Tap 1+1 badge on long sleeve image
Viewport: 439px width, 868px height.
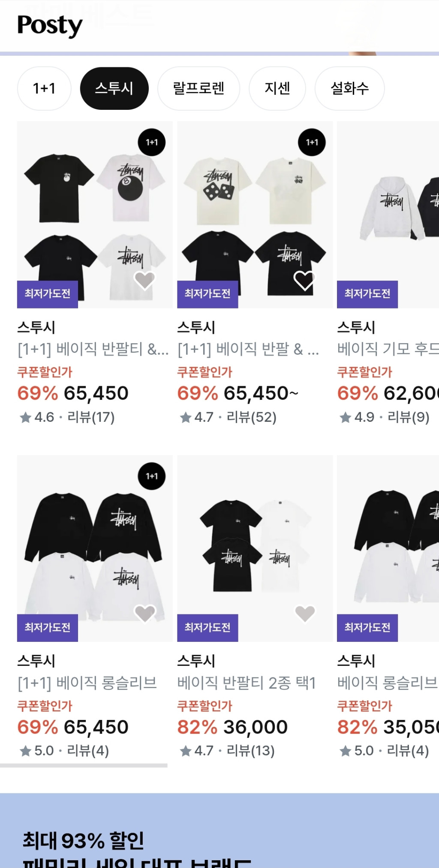pyautogui.click(x=152, y=476)
